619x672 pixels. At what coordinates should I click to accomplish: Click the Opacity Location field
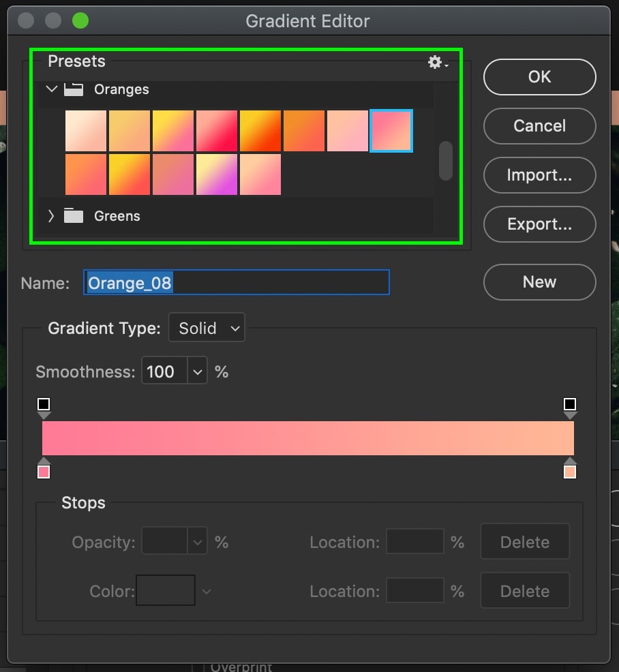point(415,542)
